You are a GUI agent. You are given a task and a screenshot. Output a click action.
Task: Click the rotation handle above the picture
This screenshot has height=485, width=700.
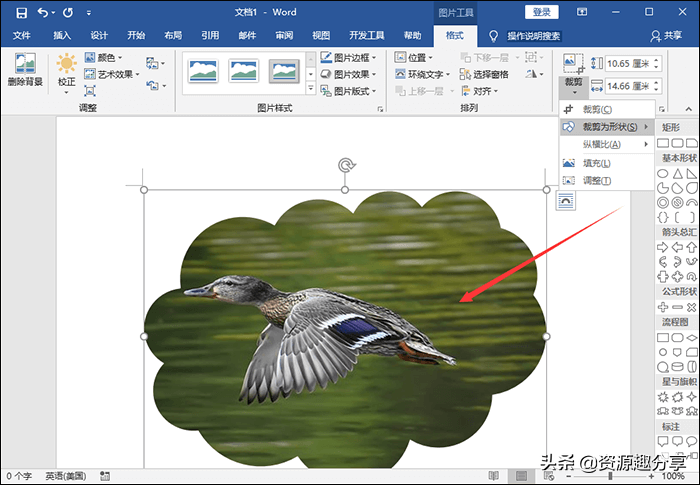pyautogui.click(x=345, y=165)
